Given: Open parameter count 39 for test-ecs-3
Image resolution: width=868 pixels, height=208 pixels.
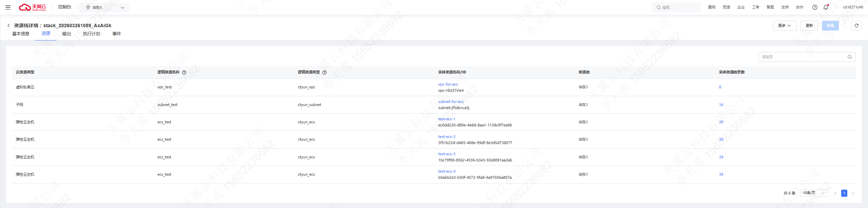Looking at the screenshot, I should pos(721,157).
